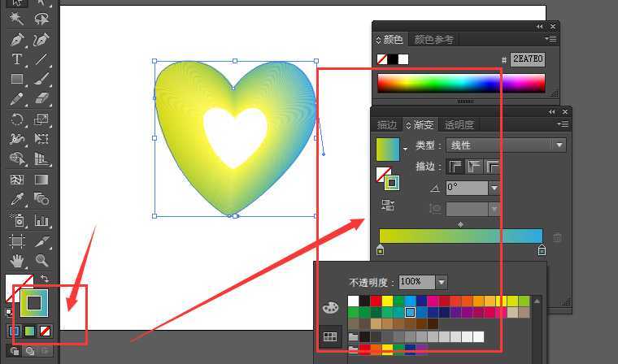The height and width of the screenshot is (364, 618).
Task: Select the Scale tool
Action: [41, 119]
